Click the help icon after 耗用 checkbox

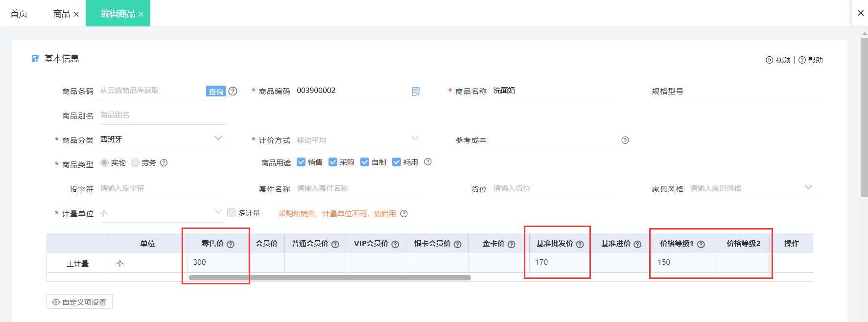pyautogui.click(x=428, y=162)
